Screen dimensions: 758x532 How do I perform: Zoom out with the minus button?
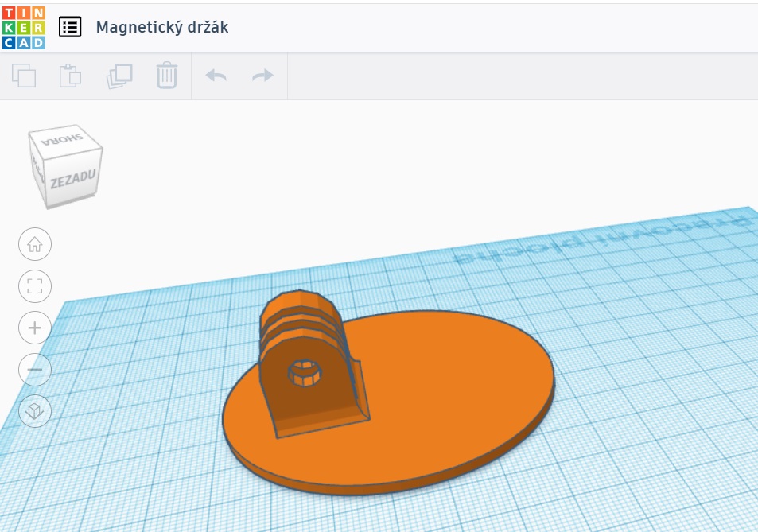(35, 369)
